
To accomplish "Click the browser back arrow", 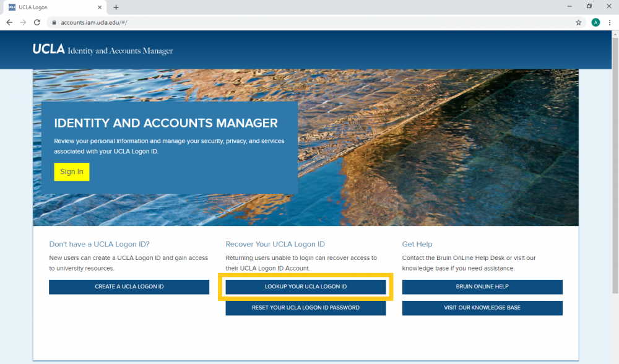I will click(x=9, y=22).
